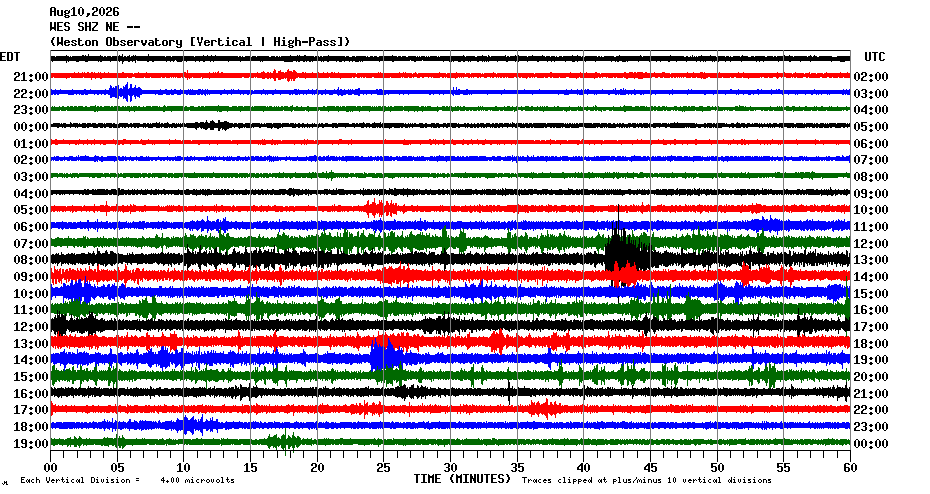Click the 05 minute axis tick label
930x494 pixels.
(x=117, y=468)
